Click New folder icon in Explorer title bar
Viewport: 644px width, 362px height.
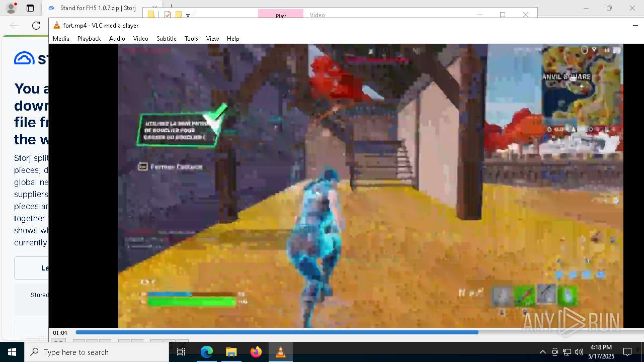click(178, 15)
